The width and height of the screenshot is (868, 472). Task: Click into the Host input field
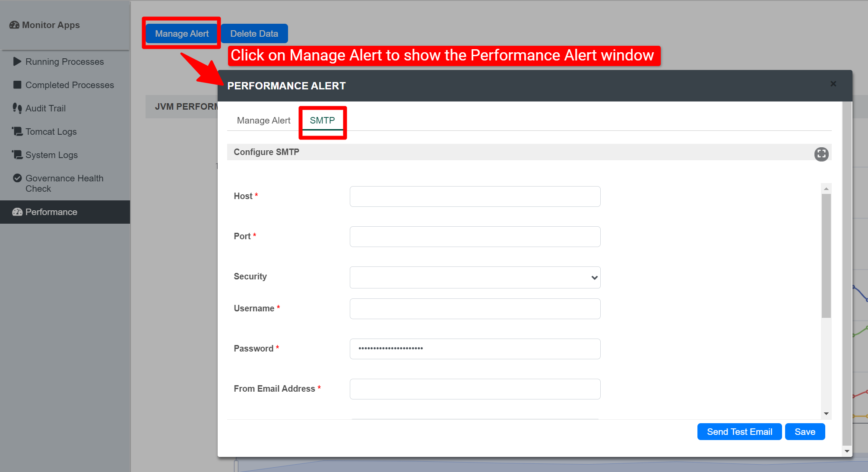[475, 196]
